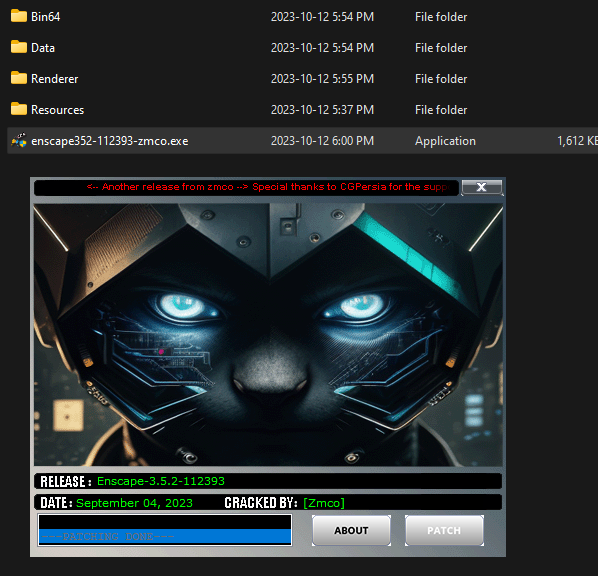598x576 pixels.
Task: Click the CRACKED BY label
Action: 261,503
